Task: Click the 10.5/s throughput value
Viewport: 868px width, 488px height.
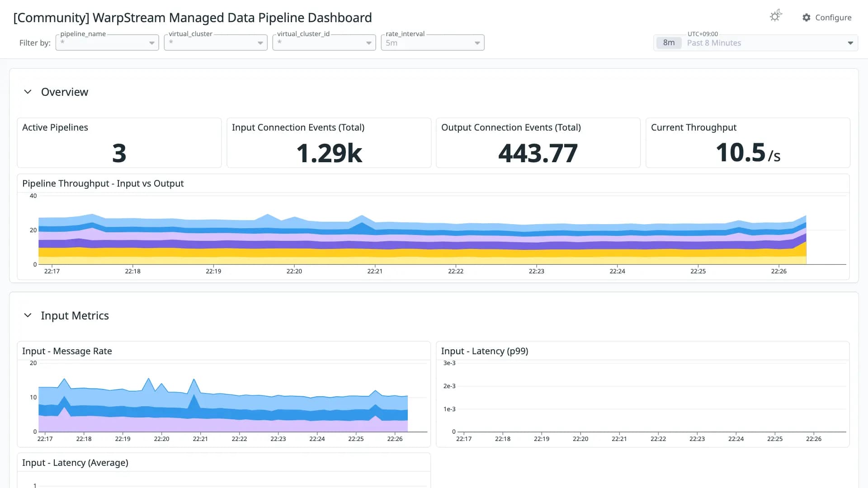Action: [748, 153]
